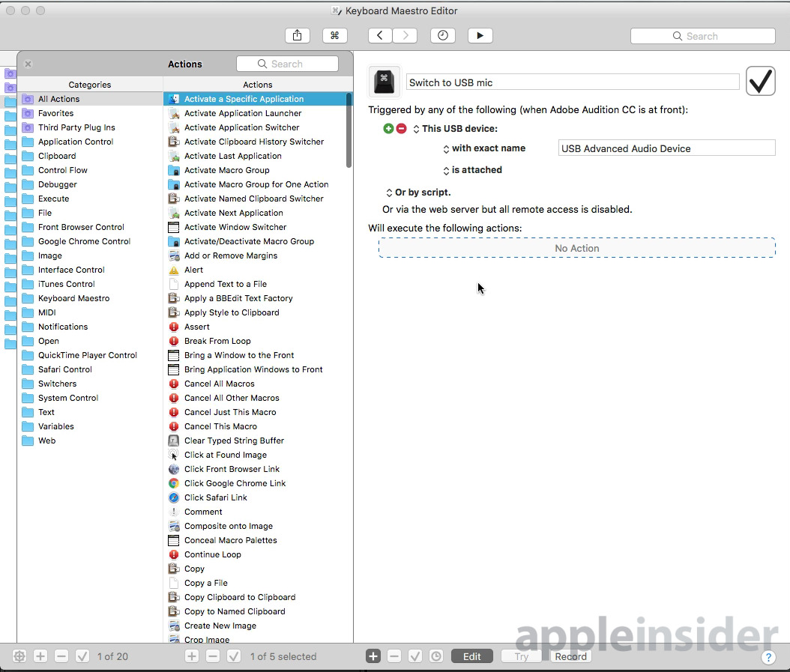Toggle the large macro enabled checkmark
Screen dimensions: 790x672
760,81
